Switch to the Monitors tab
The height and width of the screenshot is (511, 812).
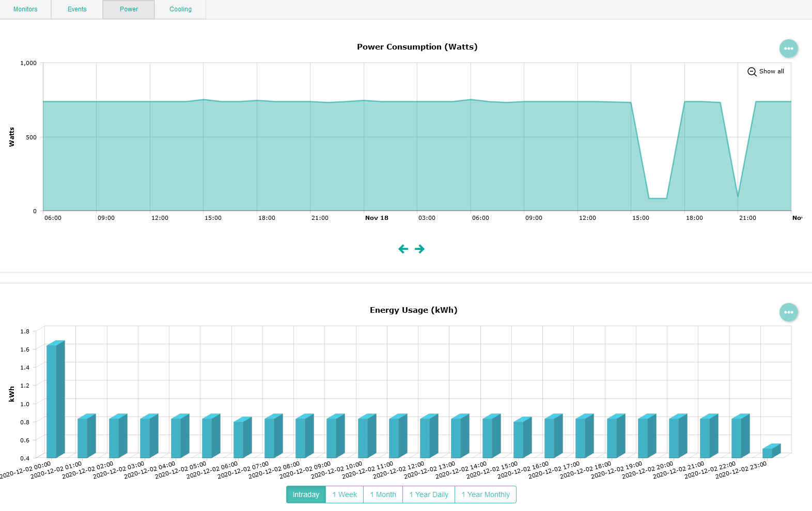tap(25, 9)
